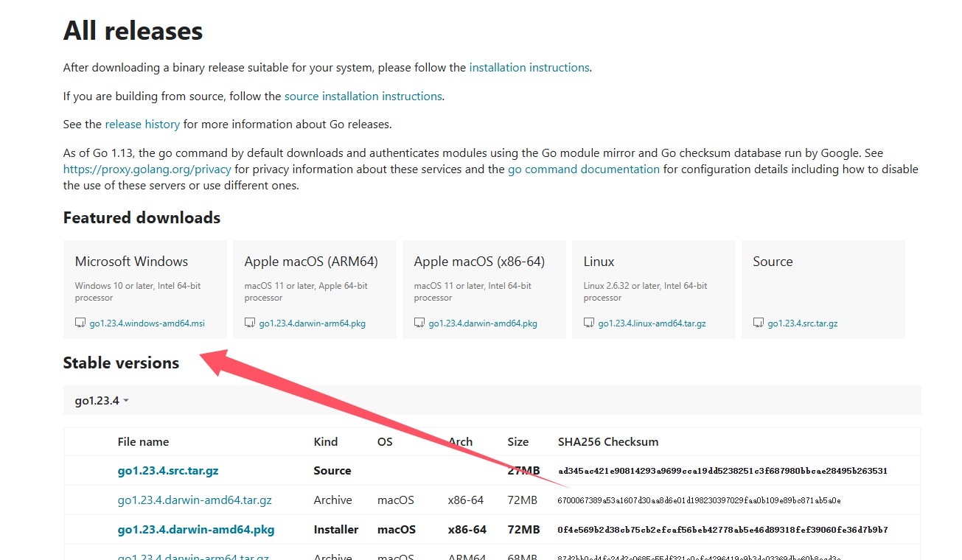962x560 pixels.
Task: Download go1.23.4.darwin-amd64.tar.gz archive from table
Action: (195, 500)
